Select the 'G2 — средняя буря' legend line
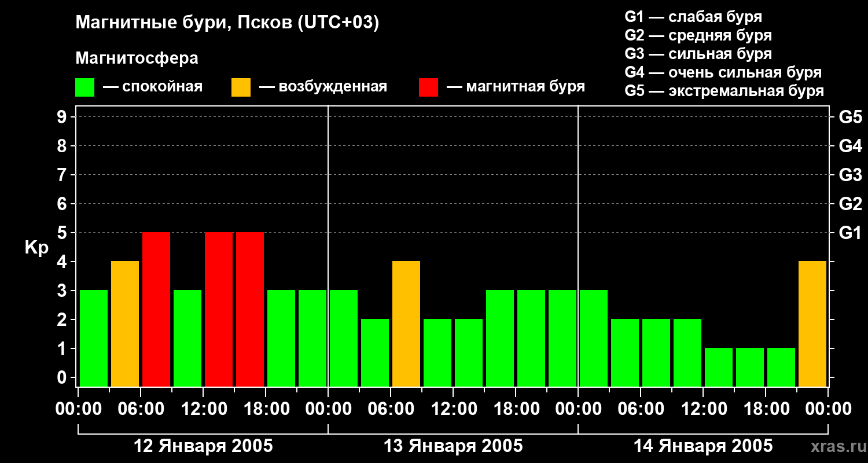Image resolution: width=868 pixels, height=463 pixels. pyautogui.click(x=698, y=35)
